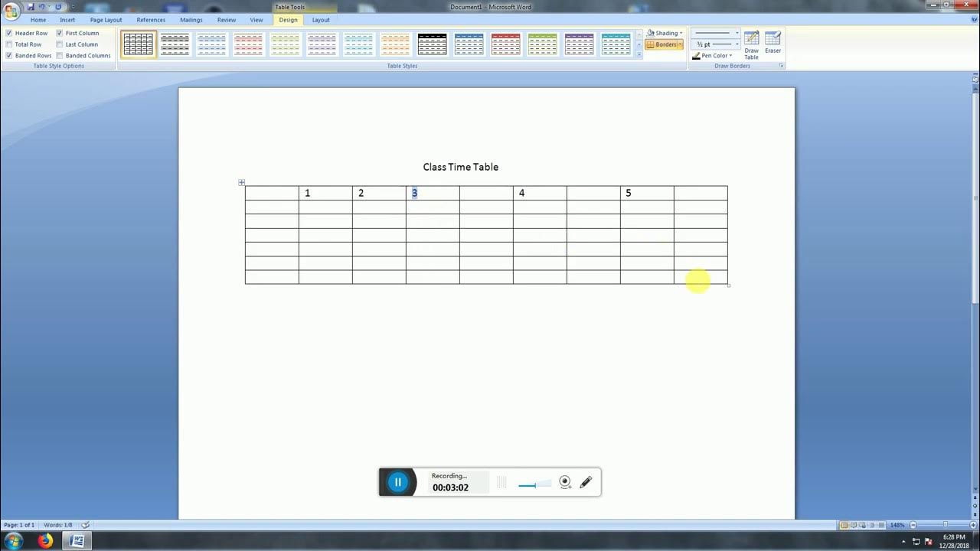The height and width of the screenshot is (551, 980).
Task: Show previous row of table styles
Action: 639,34
